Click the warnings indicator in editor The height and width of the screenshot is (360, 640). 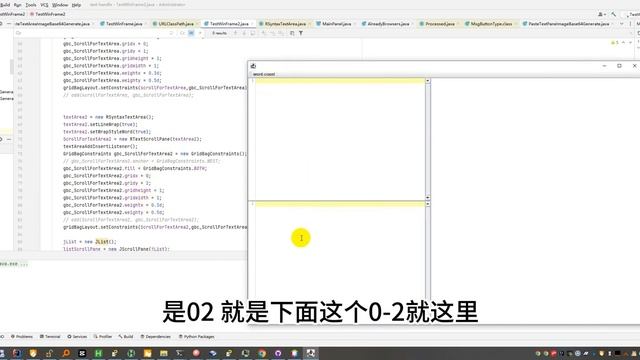pos(615,42)
